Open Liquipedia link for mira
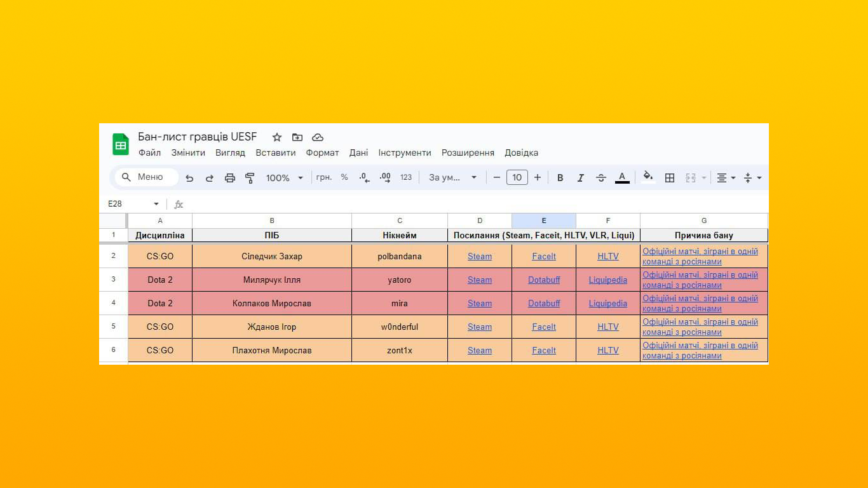This screenshot has height=488, width=868. coord(608,304)
